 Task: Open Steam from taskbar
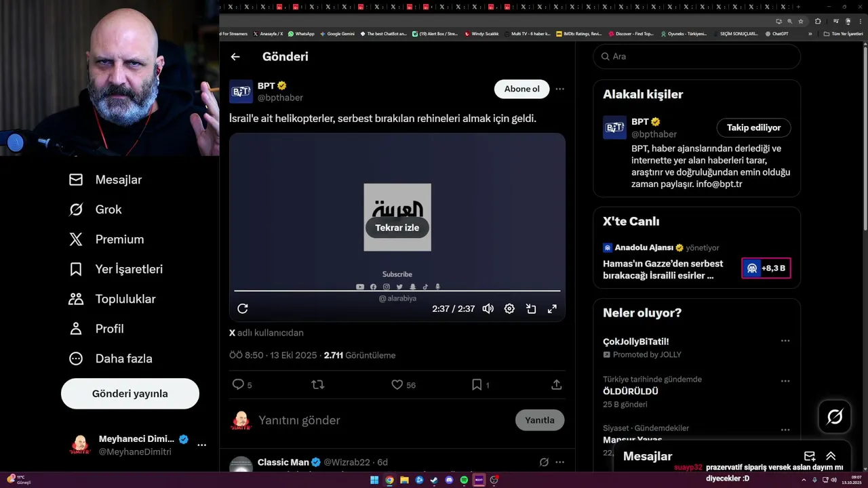[434, 480]
